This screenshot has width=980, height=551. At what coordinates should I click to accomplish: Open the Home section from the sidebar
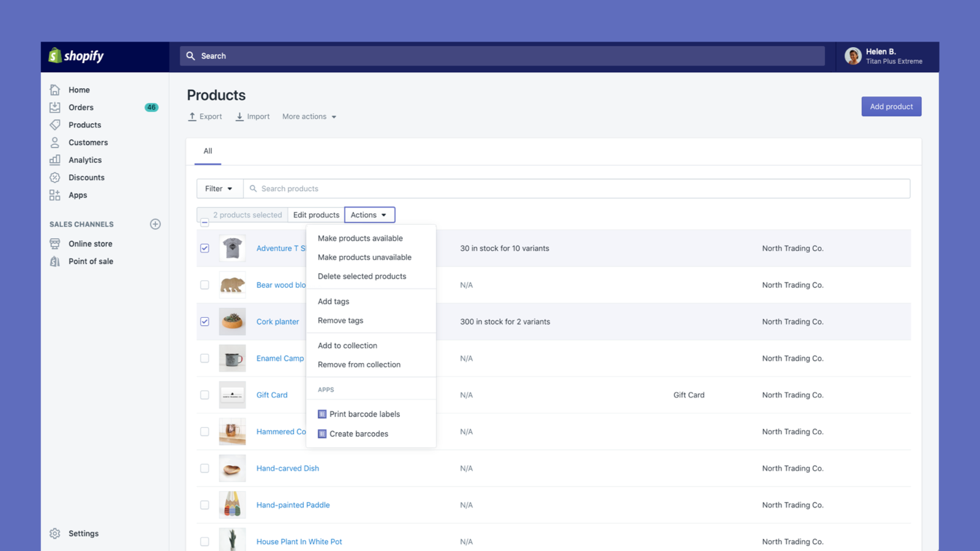(x=55, y=89)
